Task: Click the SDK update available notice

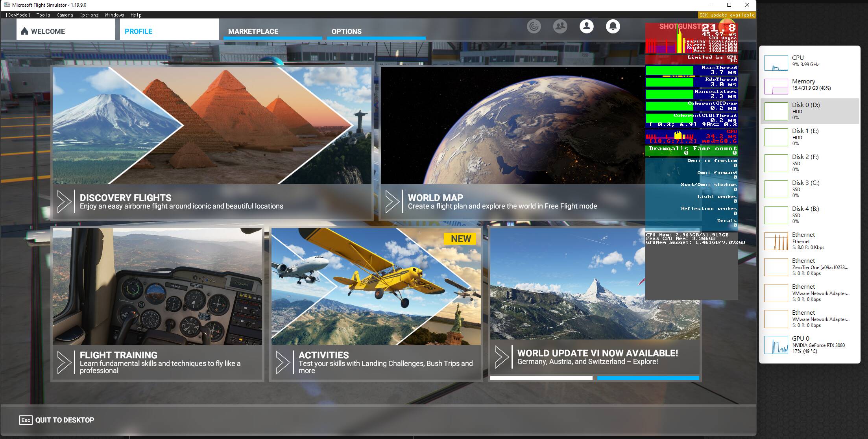Action: click(x=727, y=15)
